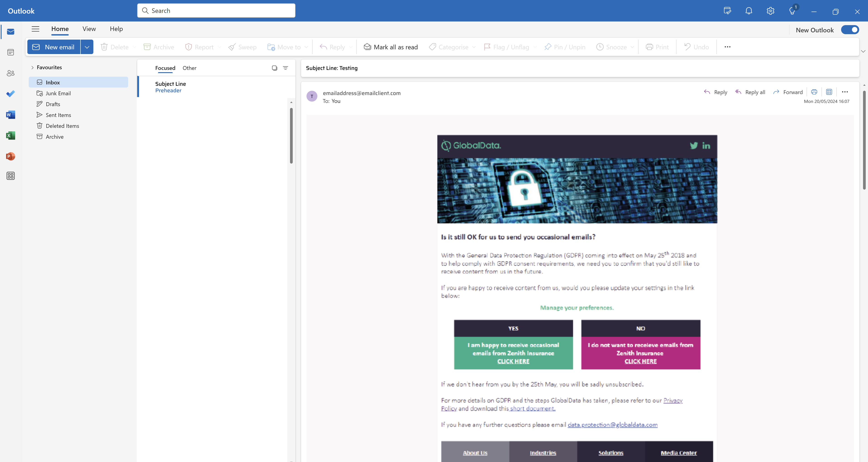The width and height of the screenshot is (868, 462).
Task: Click the Manage your preferences link
Action: coord(577,307)
